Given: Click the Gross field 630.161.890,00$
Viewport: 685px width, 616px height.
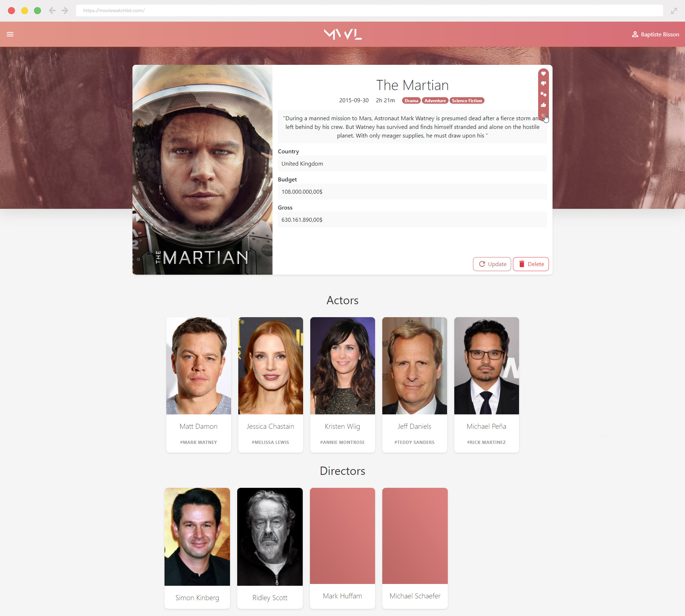Looking at the screenshot, I should click(x=413, y=220).
